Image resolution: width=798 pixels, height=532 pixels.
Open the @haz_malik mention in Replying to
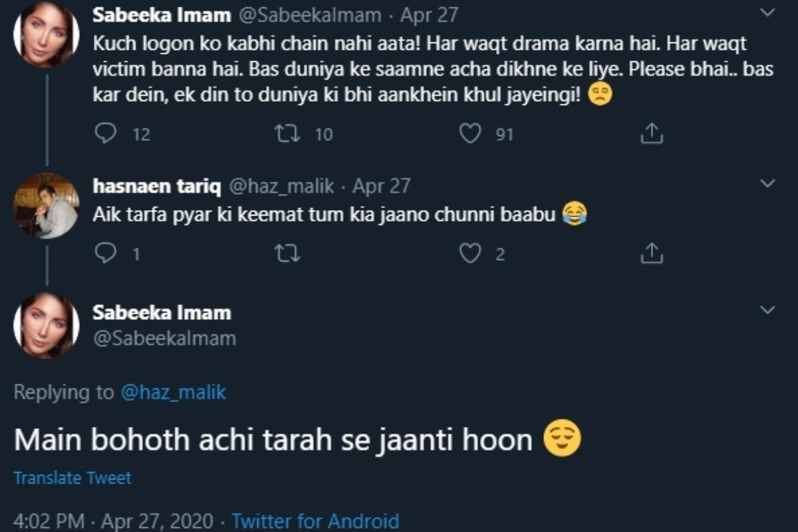[174, 392]
